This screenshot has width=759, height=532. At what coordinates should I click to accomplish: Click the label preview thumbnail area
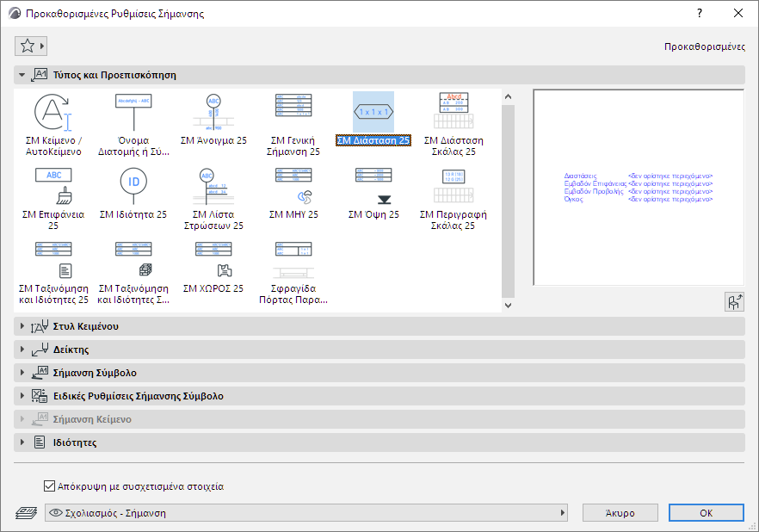[639, 188]
